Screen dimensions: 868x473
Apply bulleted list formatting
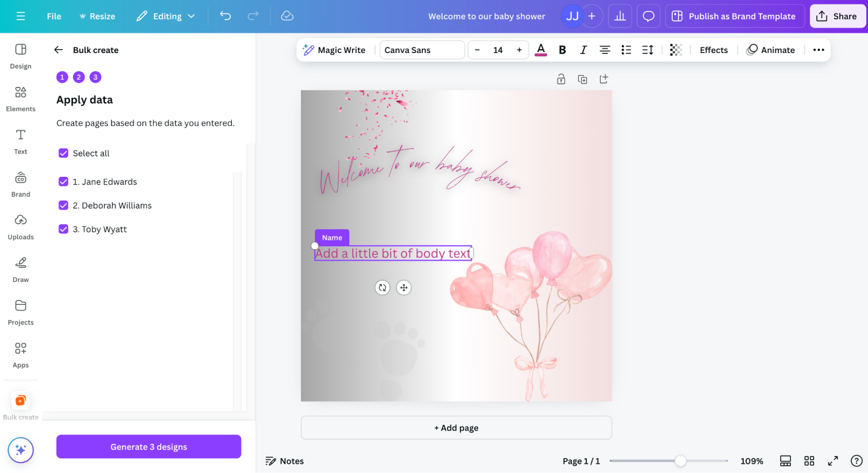(x=626, y=50)
